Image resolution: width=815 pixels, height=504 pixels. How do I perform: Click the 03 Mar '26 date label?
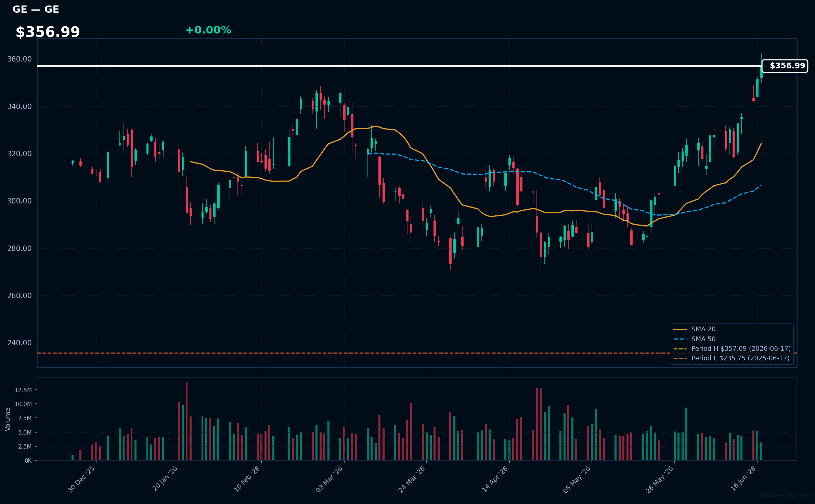pos(329,479)
